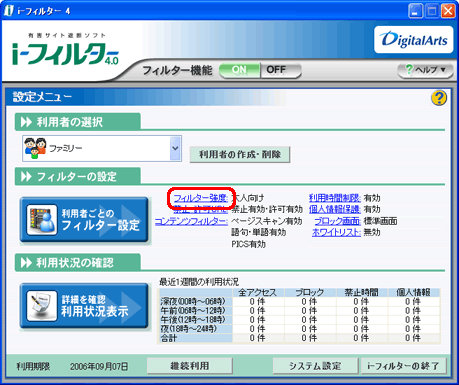
Task: Click the 継続利用 button
Action: click(x=190, y=366)
